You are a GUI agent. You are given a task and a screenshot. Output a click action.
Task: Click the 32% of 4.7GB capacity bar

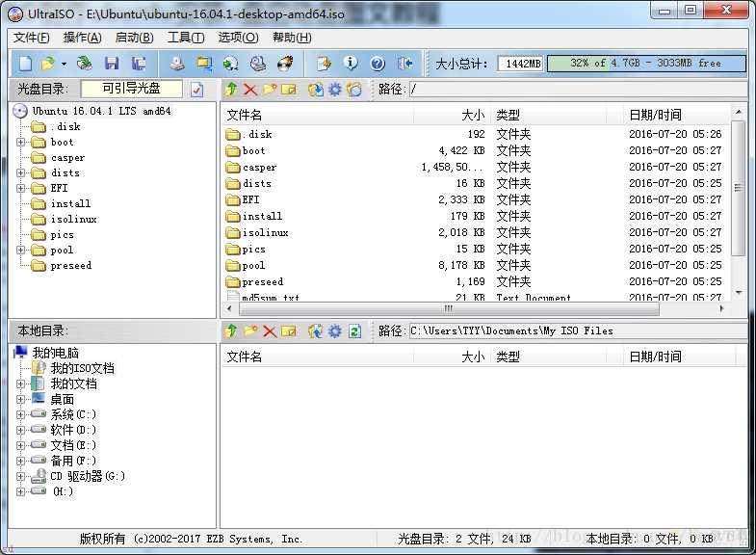646,64
